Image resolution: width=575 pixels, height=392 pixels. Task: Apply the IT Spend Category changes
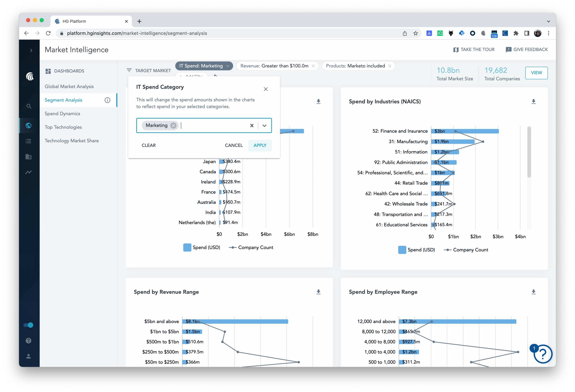tap(260, 145)
